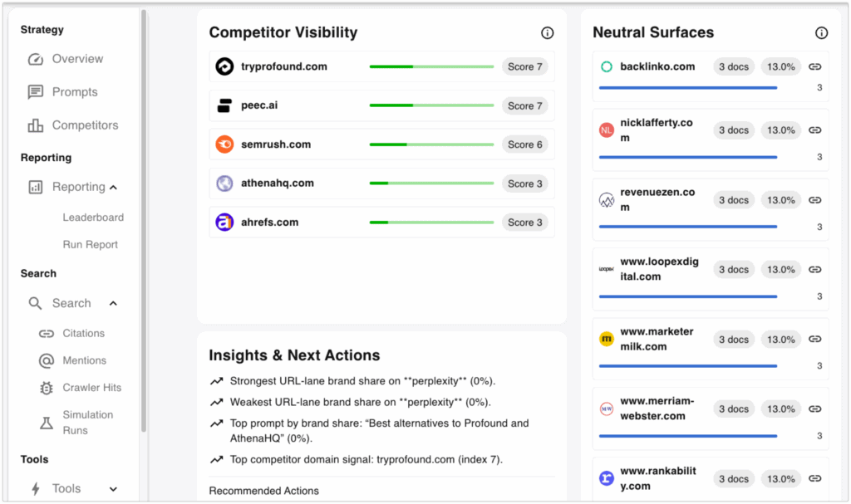Click the Competitor Visibility info icon
Viewport: 851px width, 504px height.
tap(547, 33)
